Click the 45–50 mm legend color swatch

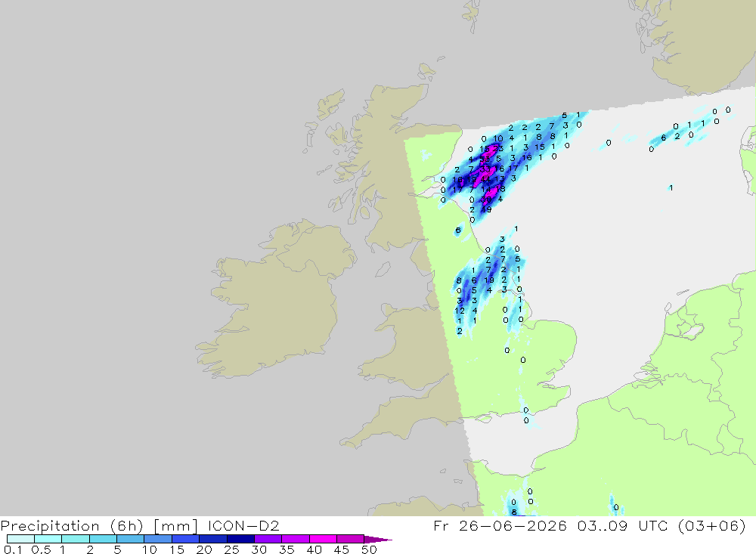coord(351,539)
